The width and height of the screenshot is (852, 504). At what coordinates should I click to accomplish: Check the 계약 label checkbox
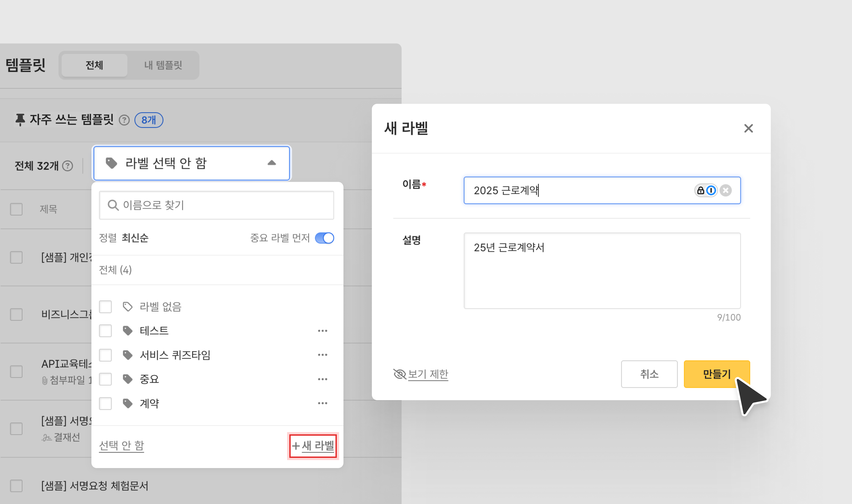click(105, 404)
